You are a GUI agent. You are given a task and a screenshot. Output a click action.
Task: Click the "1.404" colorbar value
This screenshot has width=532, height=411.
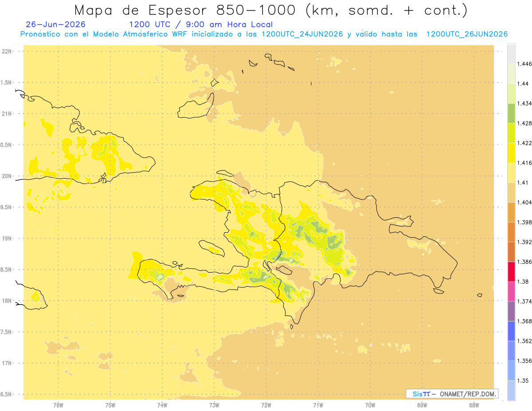(524, 202)
